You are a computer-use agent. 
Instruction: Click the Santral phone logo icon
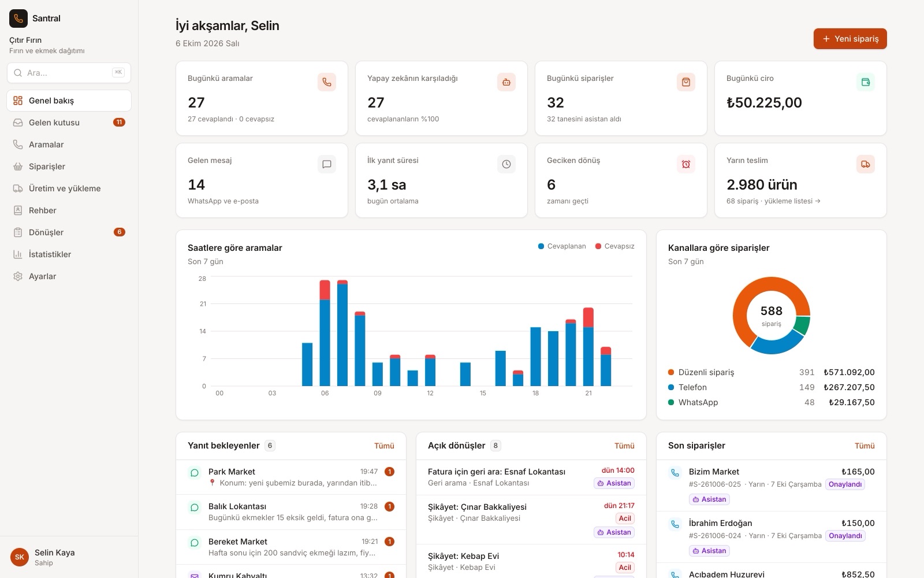[x=18, y=18]
